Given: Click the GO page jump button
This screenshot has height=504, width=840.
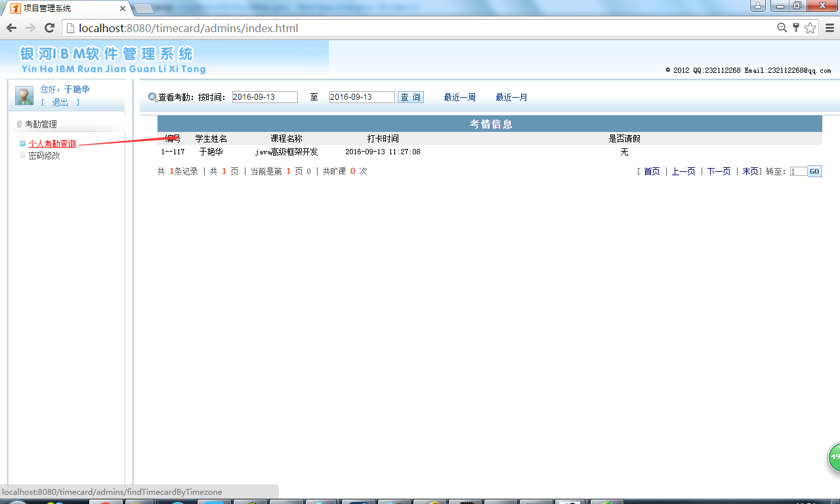Looking at the screenshot, I should tap(814, 171).
